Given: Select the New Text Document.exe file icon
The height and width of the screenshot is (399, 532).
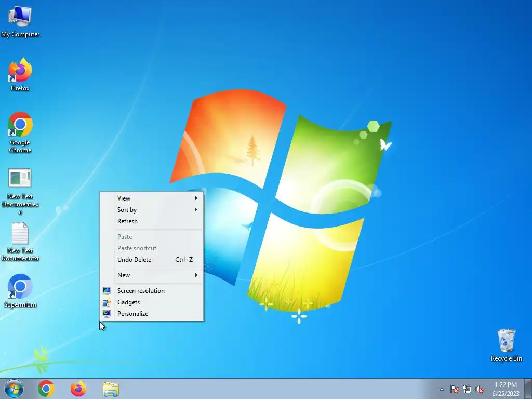Looking at the screenshot, I should pyautogui.click(x=20, y=192).
